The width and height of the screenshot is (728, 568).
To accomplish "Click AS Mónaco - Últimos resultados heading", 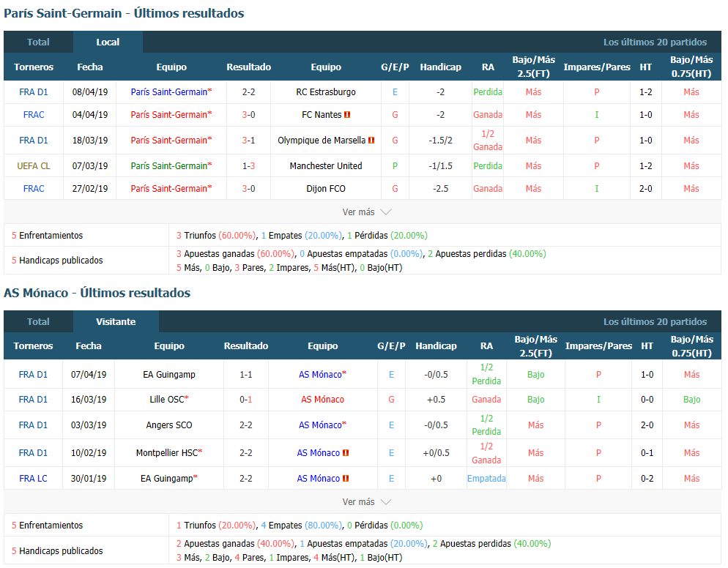I will pos(97,293).
